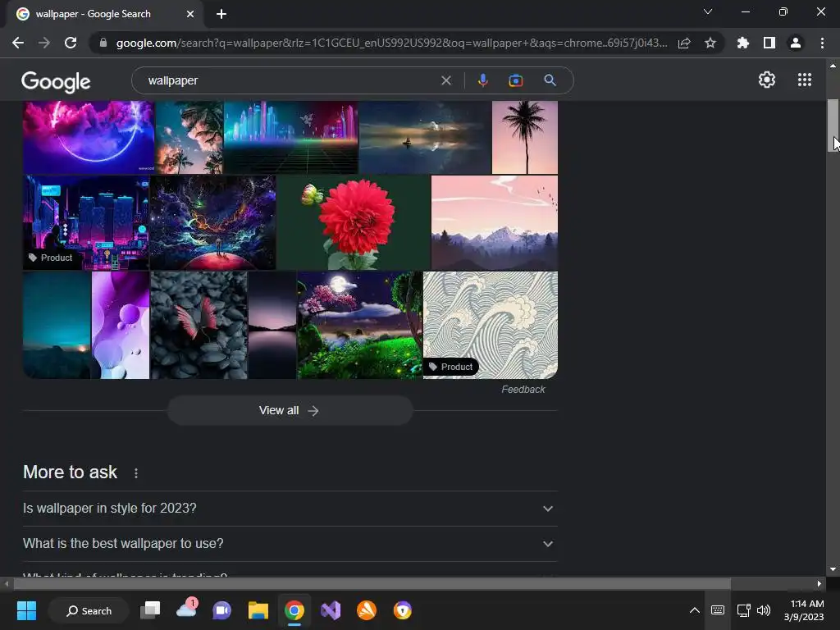Open the palm tree silhouette image
Screen dimensions: 840x630
click(x=524, y=137)
